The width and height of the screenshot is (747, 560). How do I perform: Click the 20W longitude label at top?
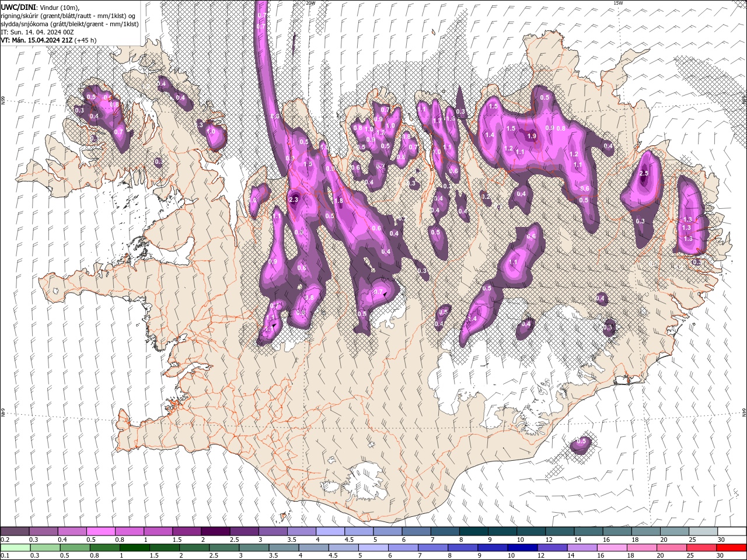coord(310,3)
